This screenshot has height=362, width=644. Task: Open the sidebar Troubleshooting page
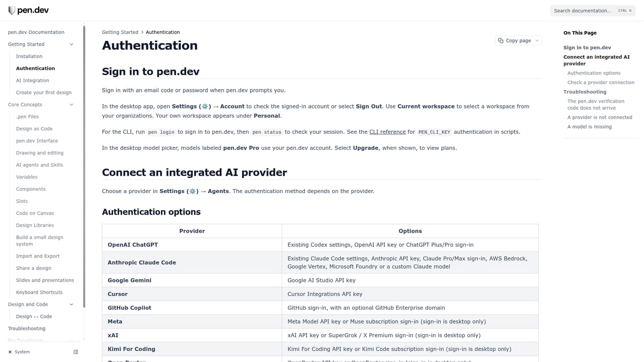pyautogui.click(x=27, y=328)
